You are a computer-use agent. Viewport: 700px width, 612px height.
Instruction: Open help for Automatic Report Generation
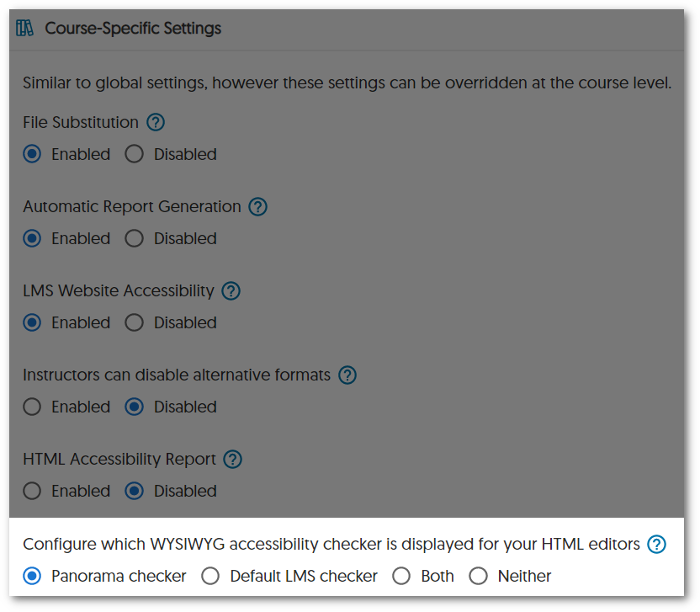coord(258,206)
